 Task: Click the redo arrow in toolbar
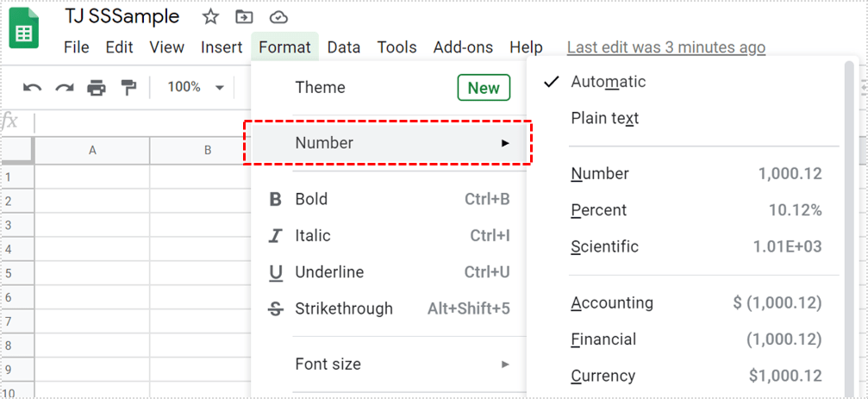(x=65, y=87)
